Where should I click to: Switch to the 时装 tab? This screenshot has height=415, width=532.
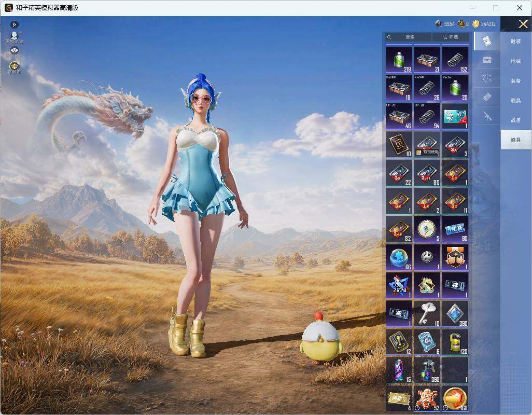516,41
